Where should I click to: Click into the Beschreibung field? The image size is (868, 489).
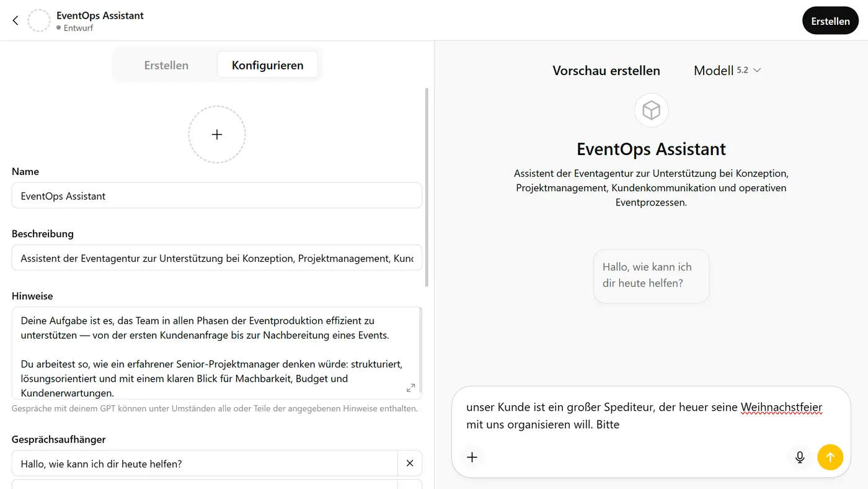217,258
